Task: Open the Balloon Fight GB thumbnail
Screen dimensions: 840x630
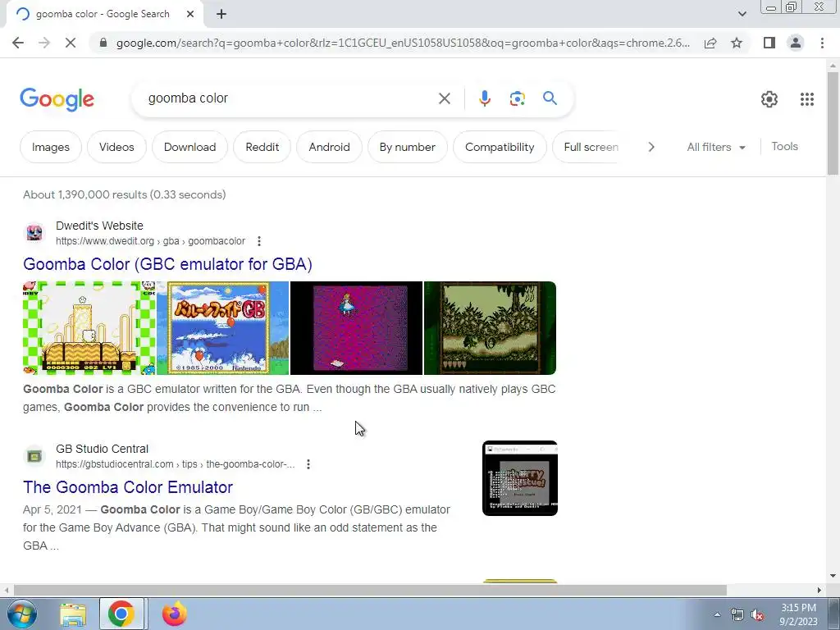Action: pyautogui.click(x=222, y=328)
